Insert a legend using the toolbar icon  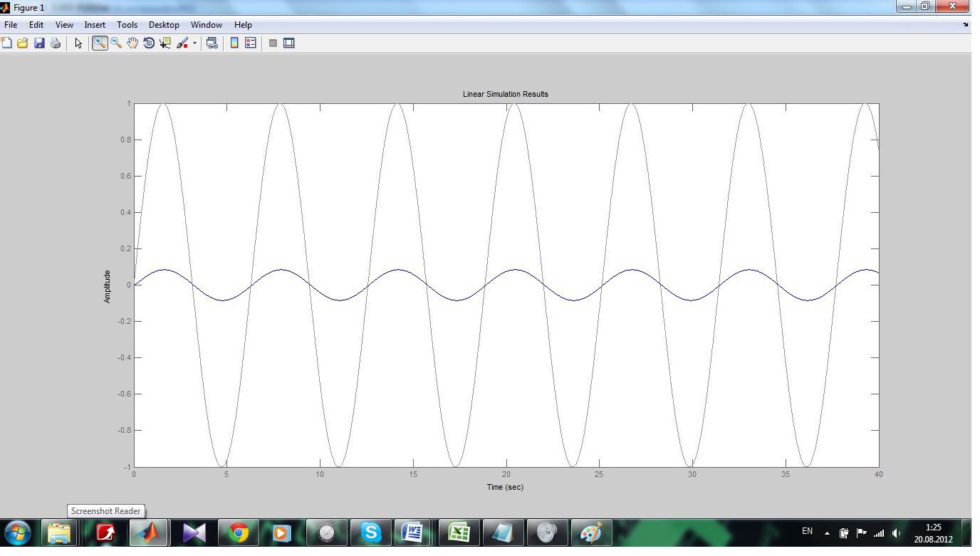point(251,43)
